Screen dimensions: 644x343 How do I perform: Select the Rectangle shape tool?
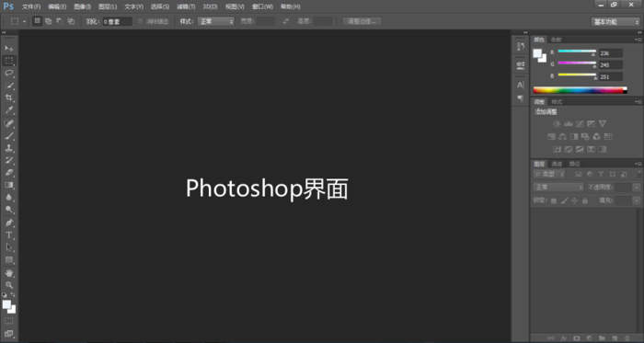9,260
